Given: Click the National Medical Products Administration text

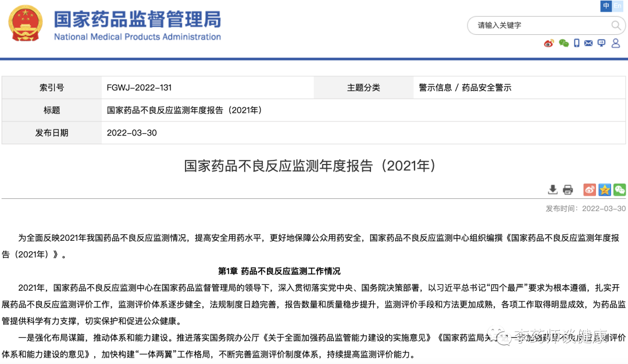Looking at the screenshot, I should [x=137, y=37].
